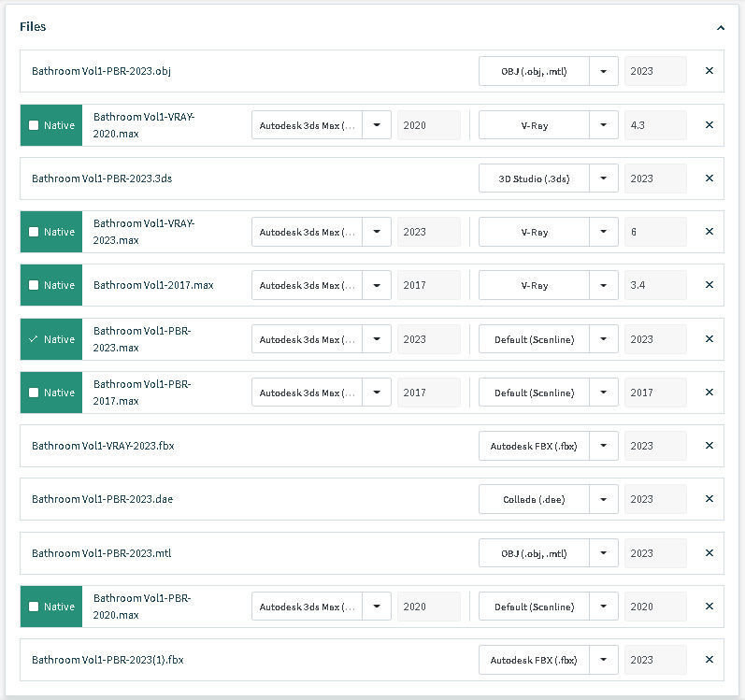745x700 pixels.
Task: Uncheck Native for Bathroom Vol1-PBR-2023.max
Action: [x=35, y=339]
